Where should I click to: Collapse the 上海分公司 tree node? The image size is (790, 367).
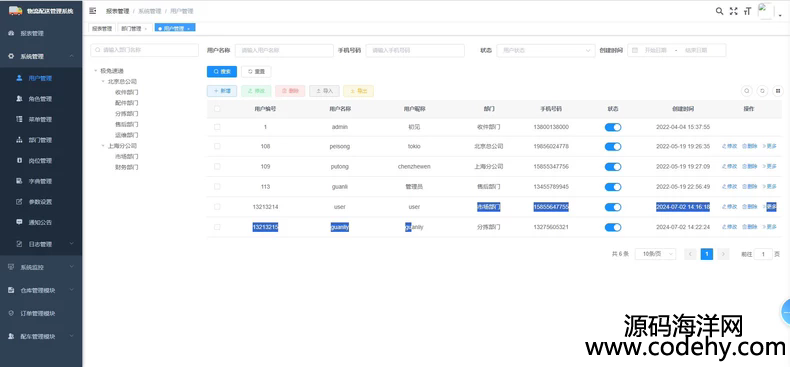tap(103, 146)
